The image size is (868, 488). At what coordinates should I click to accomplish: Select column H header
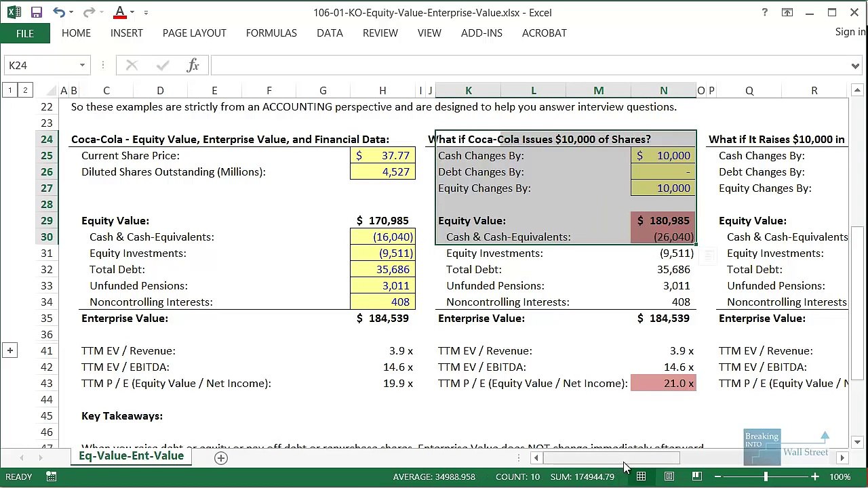(x=382, y=91)
